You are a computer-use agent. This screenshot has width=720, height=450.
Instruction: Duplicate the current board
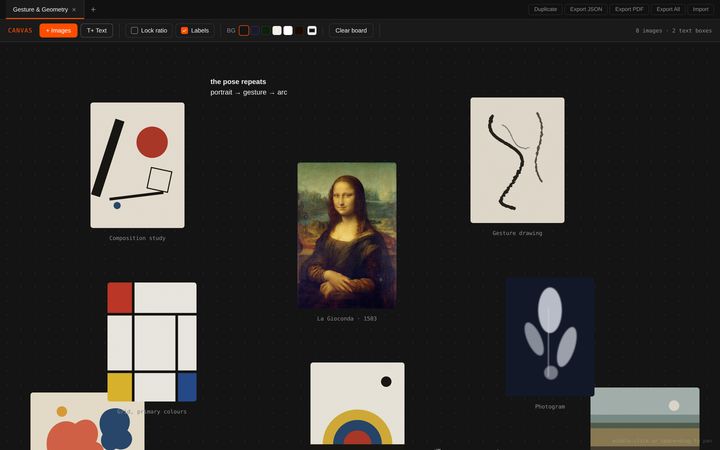[546, 9]
